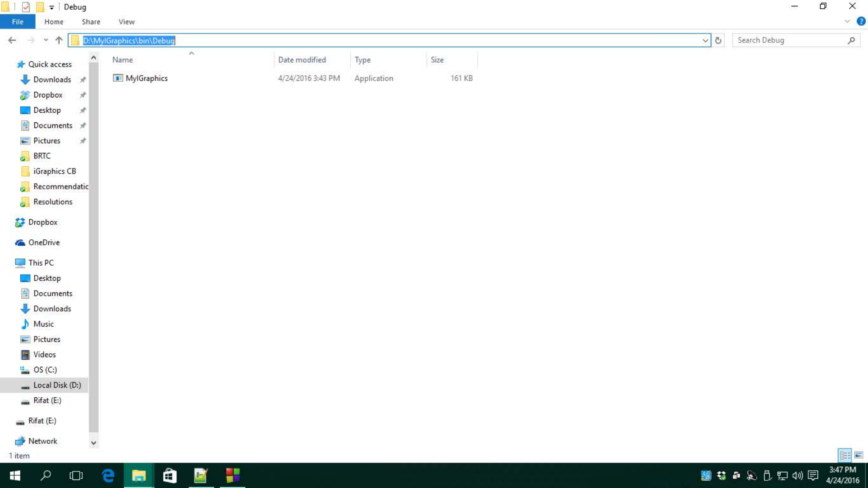The width and height of the screenshot is (868, 488).
Task: Open the File menu tab
Action: (17, 22)
